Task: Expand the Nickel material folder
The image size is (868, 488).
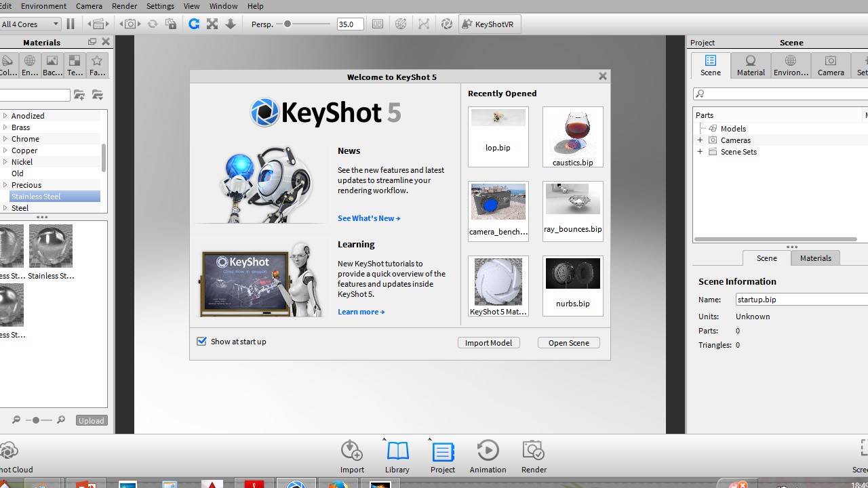Action: [x=5, y=162]
